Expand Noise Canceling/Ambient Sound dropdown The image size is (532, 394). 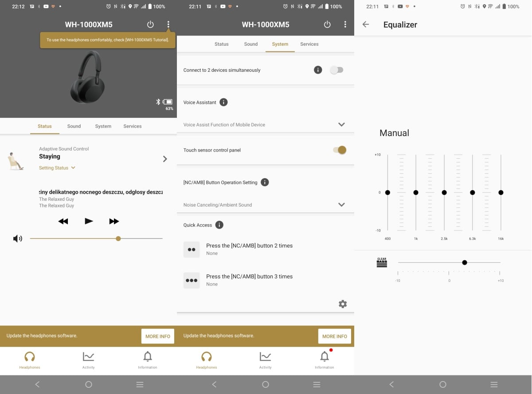(266, 205)
